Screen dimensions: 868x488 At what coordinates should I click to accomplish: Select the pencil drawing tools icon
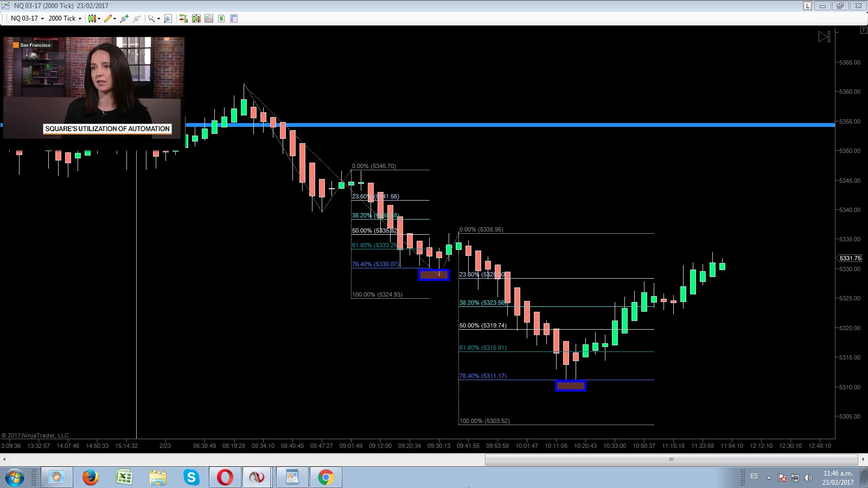point(108,18)
